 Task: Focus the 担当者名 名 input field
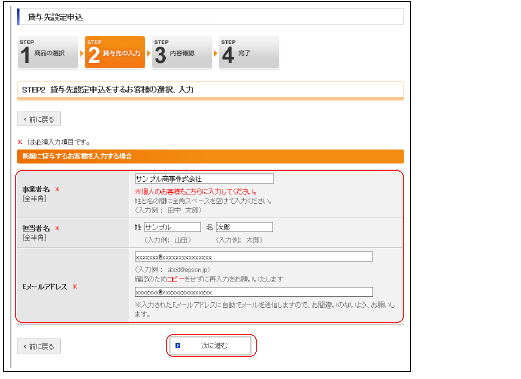click(x=244, y=227)
